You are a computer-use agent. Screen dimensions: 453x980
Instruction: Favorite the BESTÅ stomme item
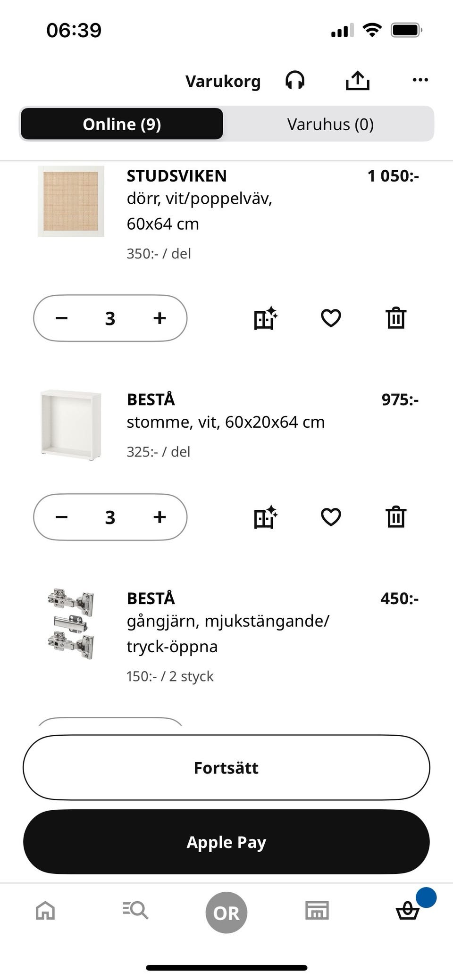tap(331, 517)
